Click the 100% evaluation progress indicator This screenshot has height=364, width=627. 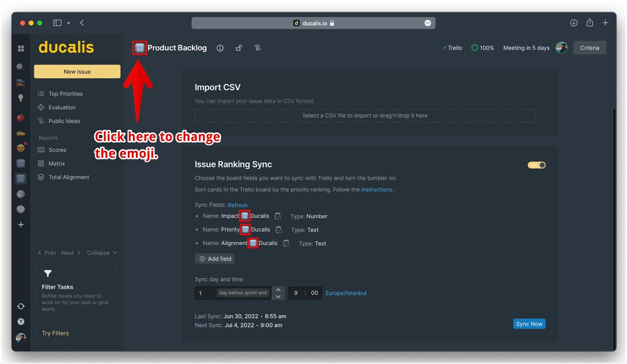coord(482,48)
